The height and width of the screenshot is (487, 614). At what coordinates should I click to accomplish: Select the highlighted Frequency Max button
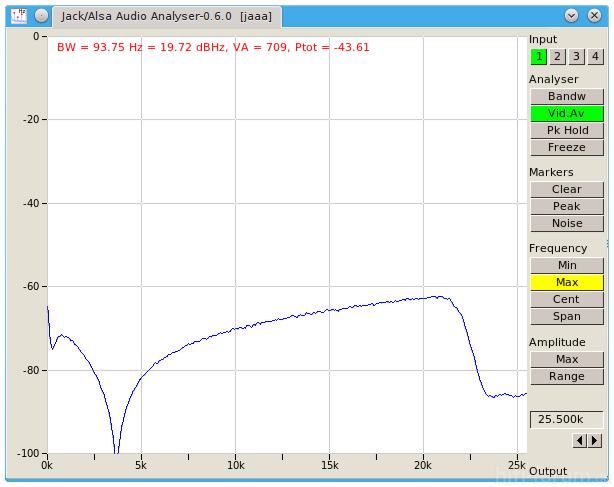pos(567,283)
